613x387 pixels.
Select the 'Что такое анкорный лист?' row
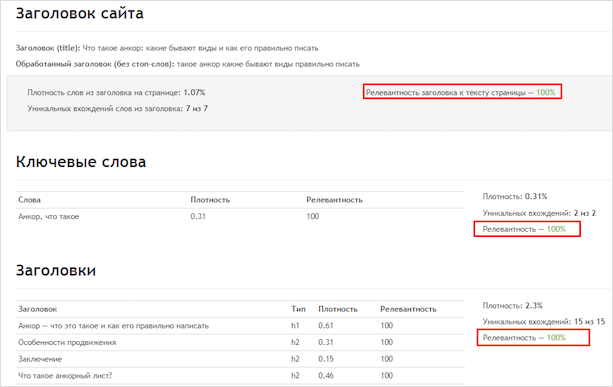click(240, 376)
